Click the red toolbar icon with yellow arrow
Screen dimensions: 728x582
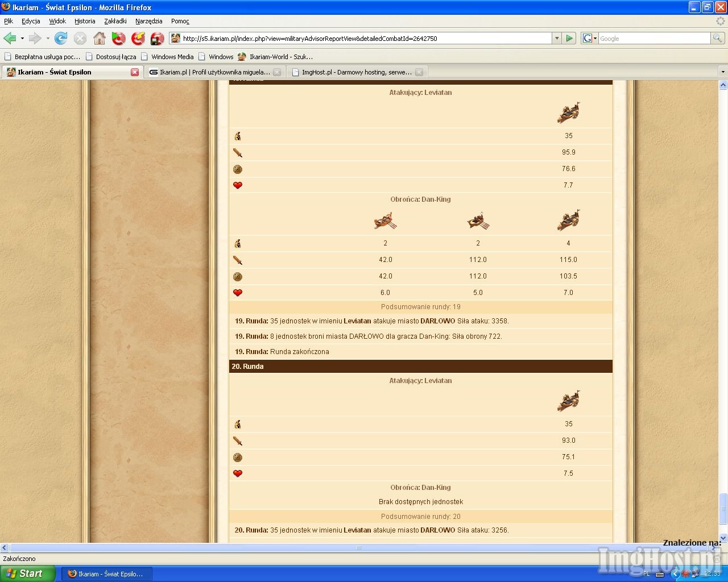tap(138, 38)
